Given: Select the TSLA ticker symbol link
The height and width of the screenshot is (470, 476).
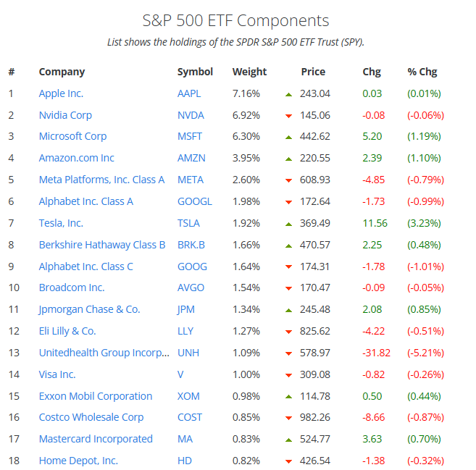Looking at the screenshot, I should click(189, 223).
